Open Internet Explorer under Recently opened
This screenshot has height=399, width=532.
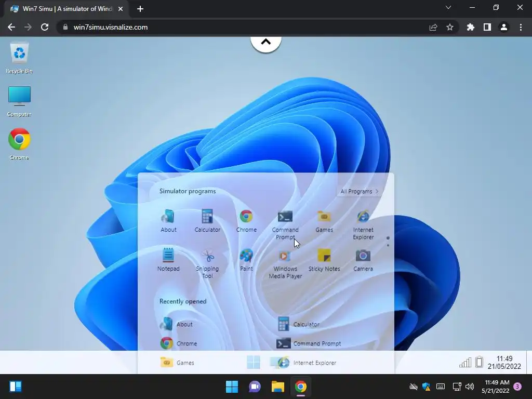pos(306,362)
